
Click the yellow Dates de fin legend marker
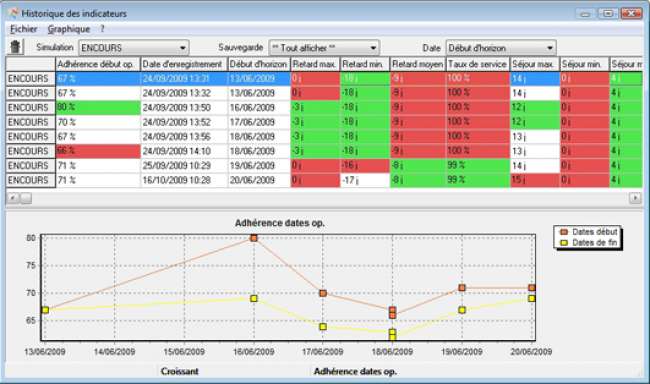[564, 243]
